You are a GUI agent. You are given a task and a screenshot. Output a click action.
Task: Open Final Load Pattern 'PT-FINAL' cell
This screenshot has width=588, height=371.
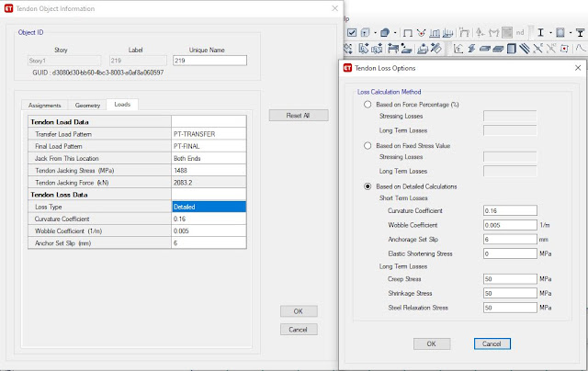[x=209, y=146]
